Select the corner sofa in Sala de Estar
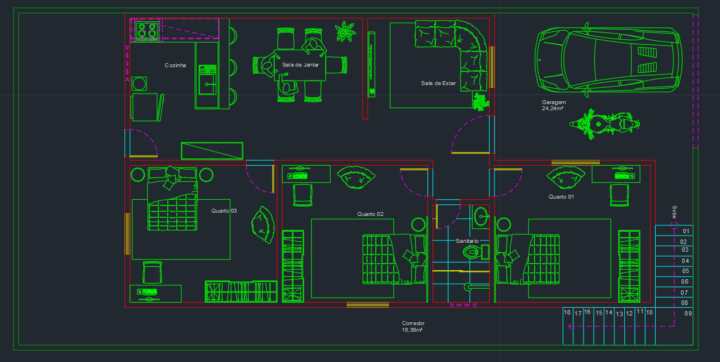 point(451,55)
